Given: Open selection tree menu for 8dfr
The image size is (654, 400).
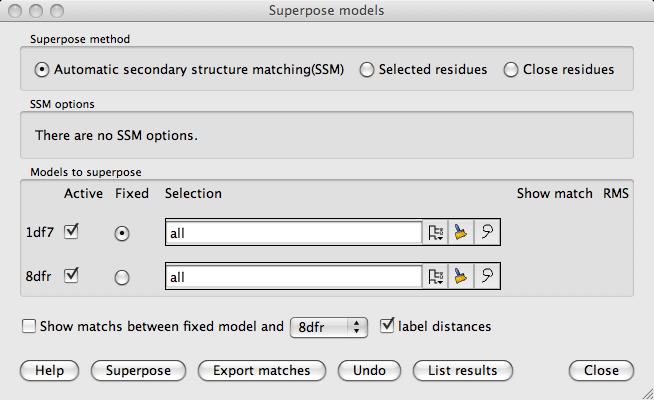Looking at the screenshot, I should (435, 277).
